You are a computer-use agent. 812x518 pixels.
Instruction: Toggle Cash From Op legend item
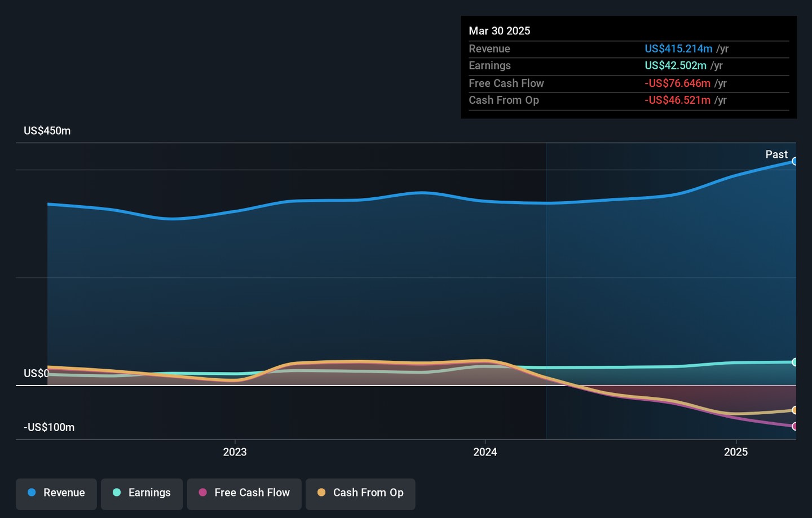[x=360, y=493]
